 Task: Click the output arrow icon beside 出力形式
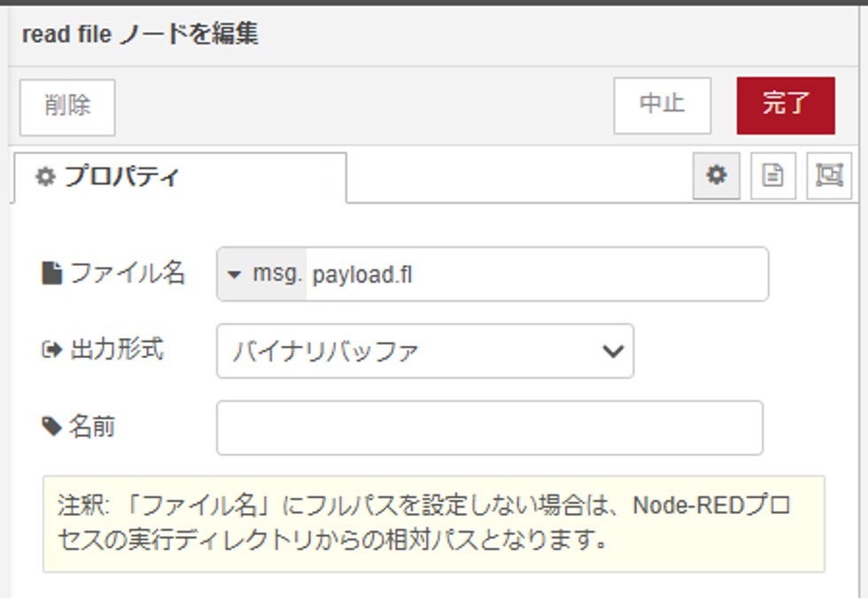51,350
